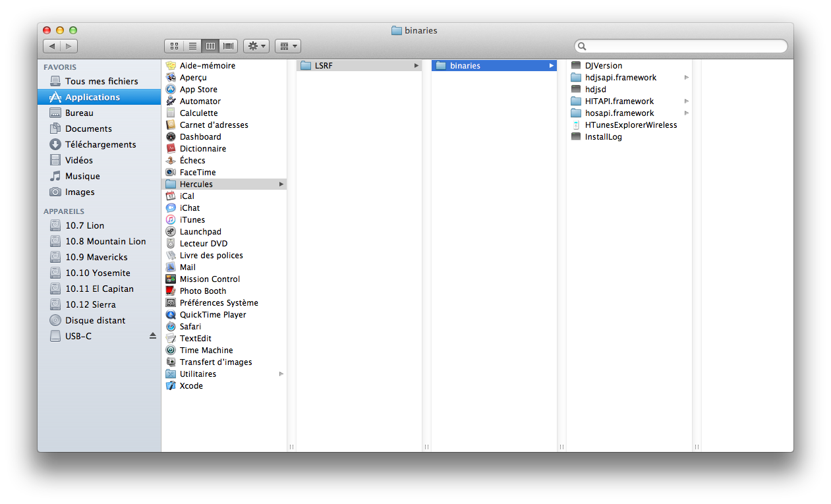This screenshot has height=504, width=831.
Task: Open Bureau in sidebar
Action: tap(99, 113)
